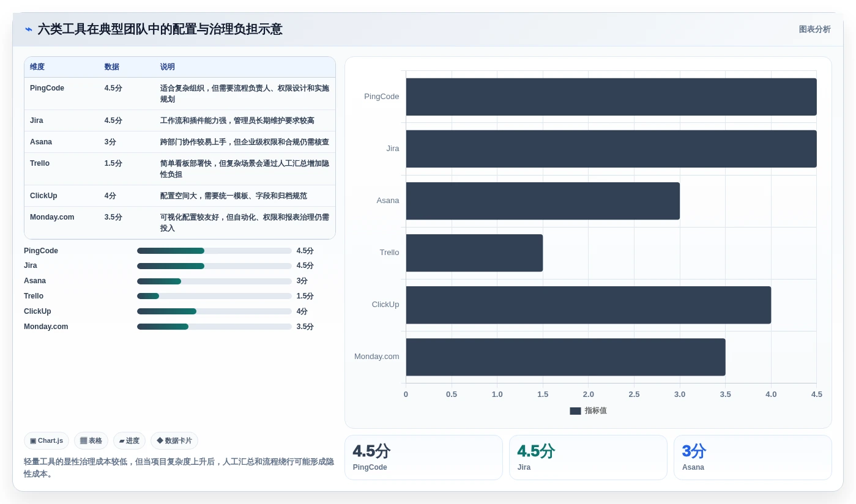Image resolution: width=856 pixels, height=504 pixels.
Task: Click the Jira cell in the table
Action: 37,120
